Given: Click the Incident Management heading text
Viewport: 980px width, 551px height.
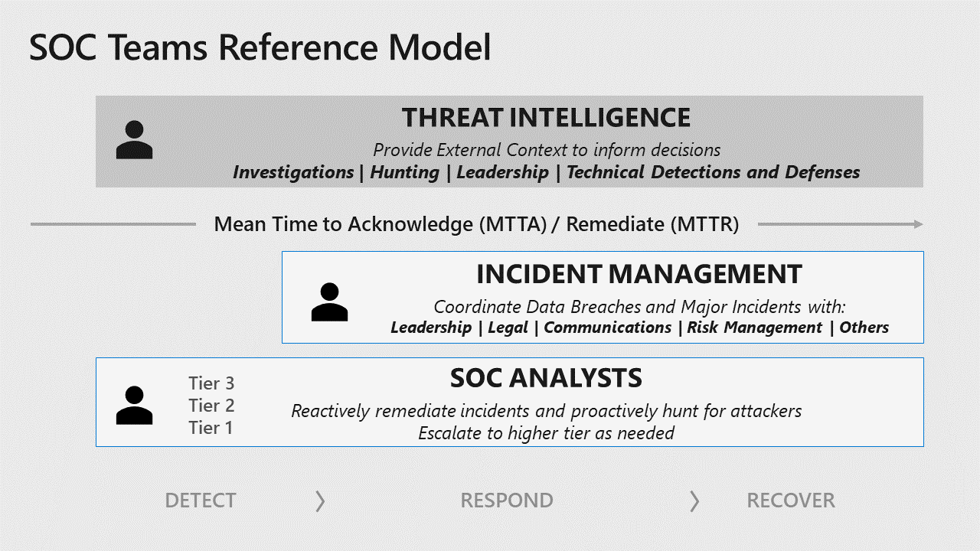Looking at the screenshot, I should point(640,273).
